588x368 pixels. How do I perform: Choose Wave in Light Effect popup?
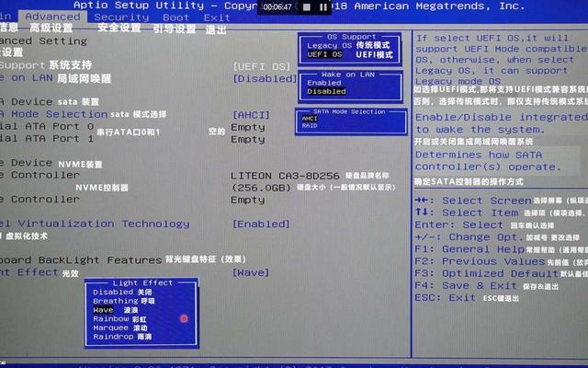(103, 310)
